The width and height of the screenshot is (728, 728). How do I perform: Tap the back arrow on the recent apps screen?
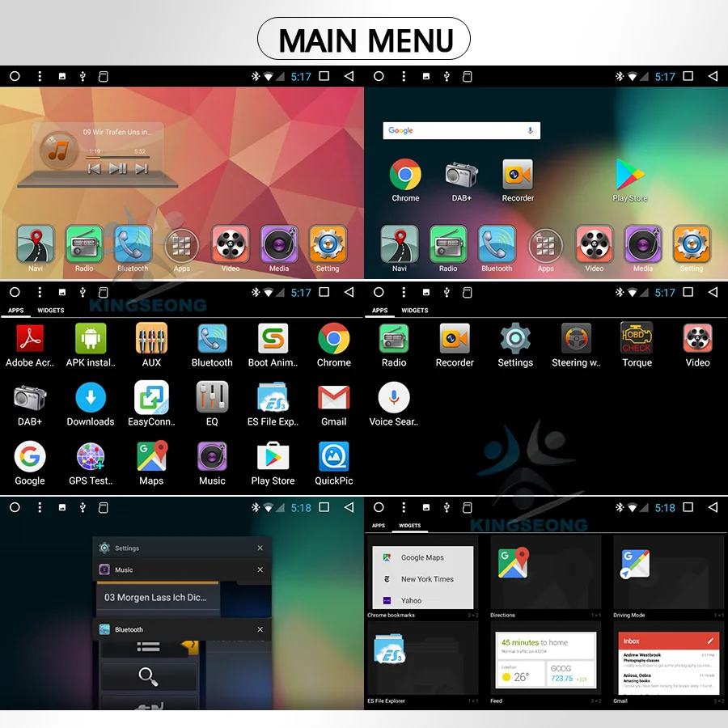pos(349,507)
